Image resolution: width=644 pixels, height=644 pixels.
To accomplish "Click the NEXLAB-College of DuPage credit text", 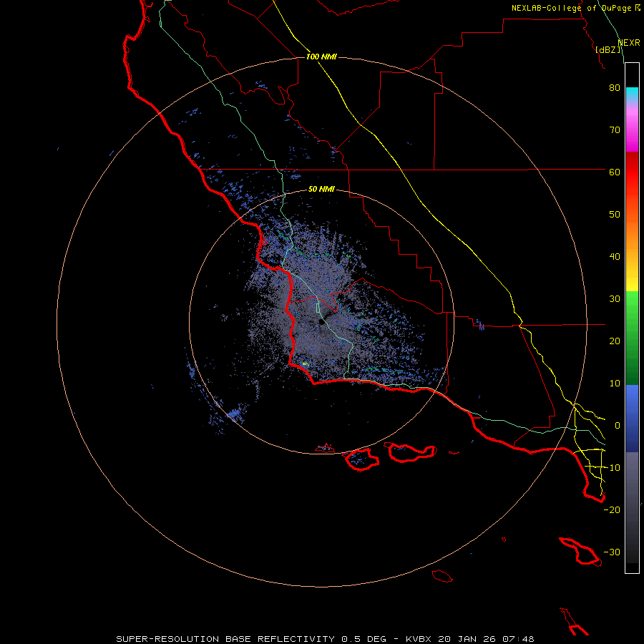I will (x=572, y=8).
